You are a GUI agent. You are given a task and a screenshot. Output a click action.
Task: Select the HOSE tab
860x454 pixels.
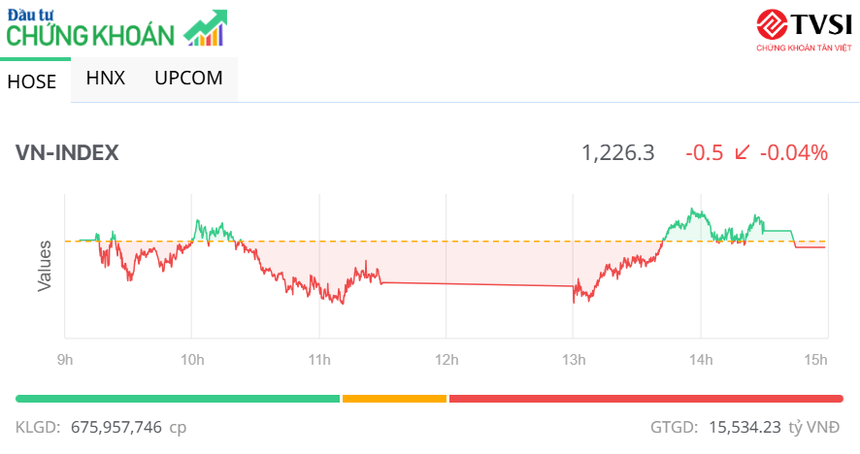point(32,82)
